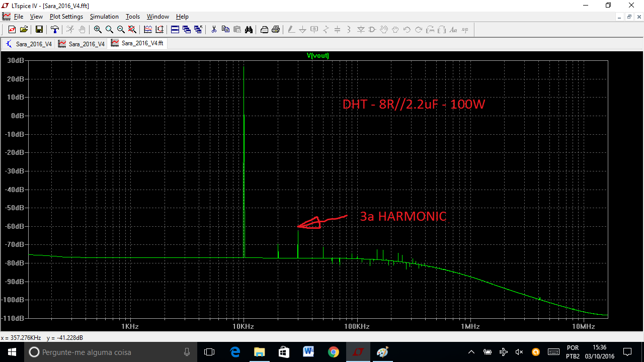The height and width of the screenshot is (362, 644).
Task: Open the Control Panel hammer icon
Action: tap(55, 30)
